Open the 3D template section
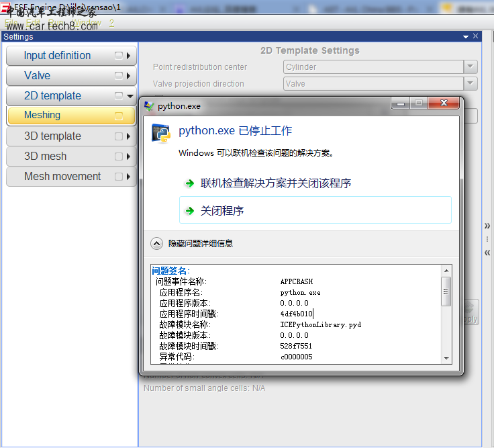The image size is (494, 448). coord(71,136)
